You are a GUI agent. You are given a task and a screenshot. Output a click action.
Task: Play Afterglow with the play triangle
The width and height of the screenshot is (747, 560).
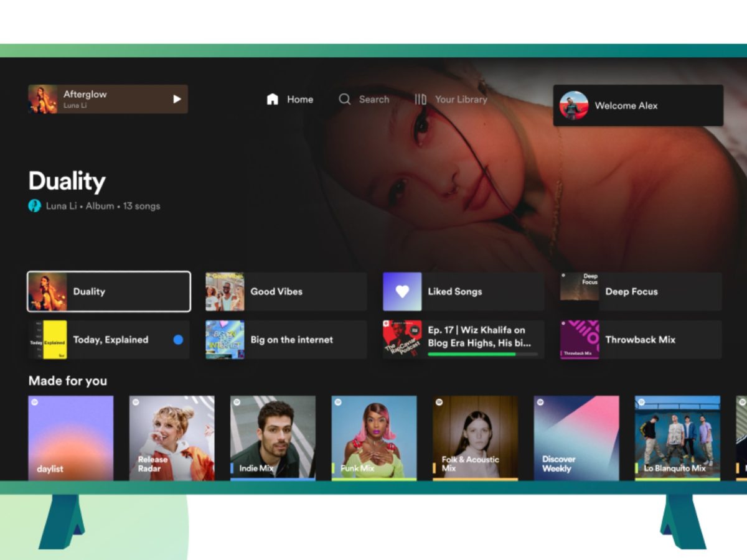tap(177, 99)
